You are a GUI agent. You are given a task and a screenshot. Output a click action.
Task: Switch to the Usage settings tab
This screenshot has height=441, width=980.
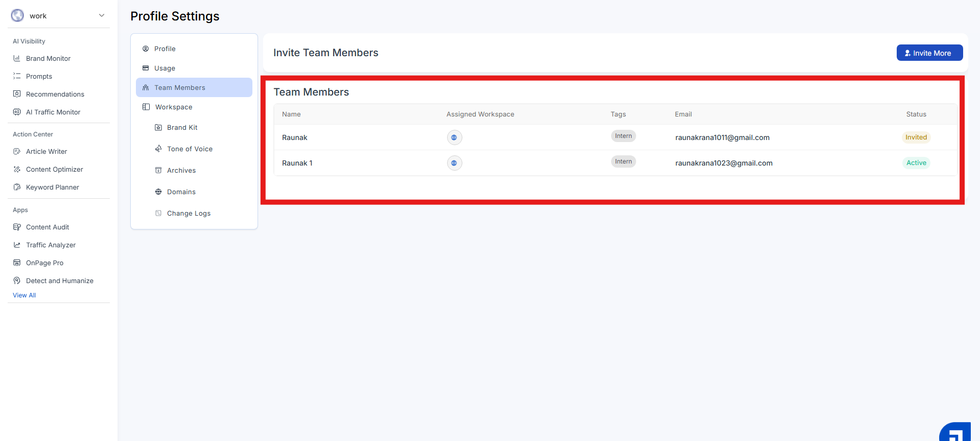pos(165,68)
